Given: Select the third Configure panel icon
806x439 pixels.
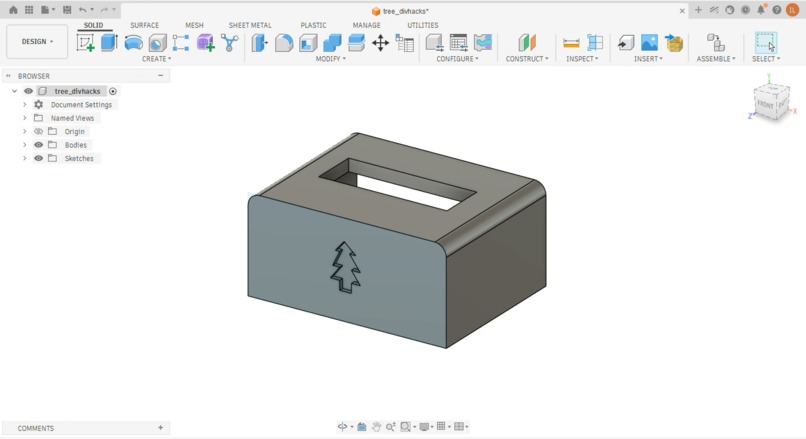Looking at the screenshot, I should point(483,43).
